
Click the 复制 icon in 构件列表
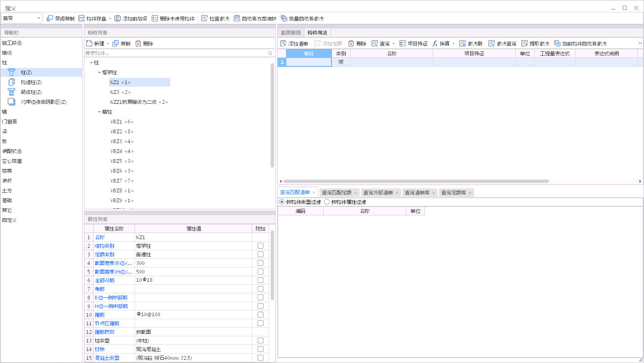point(116,43)
